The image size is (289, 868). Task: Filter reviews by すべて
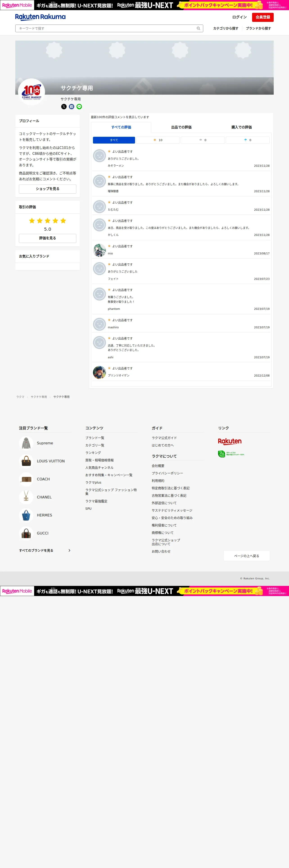tap(114, 140)
